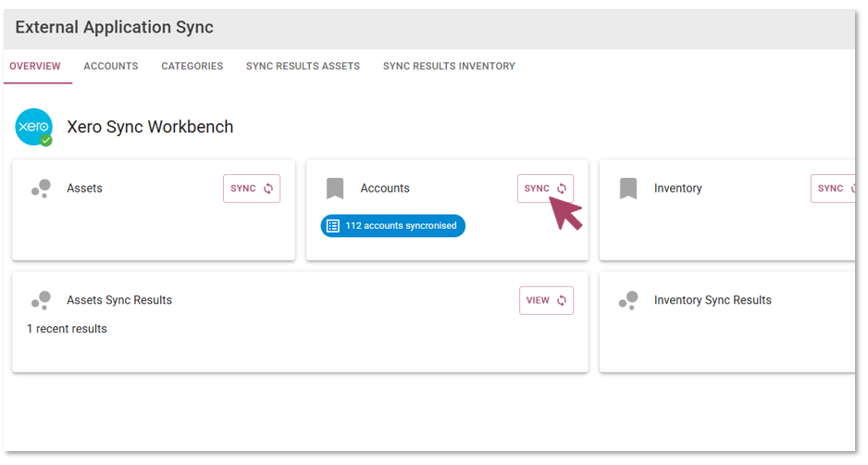Click the 112 accounts syncronised badge
The height and width of the screenshot is (465, 868).
pyautogui.click(x=393, y=226)
